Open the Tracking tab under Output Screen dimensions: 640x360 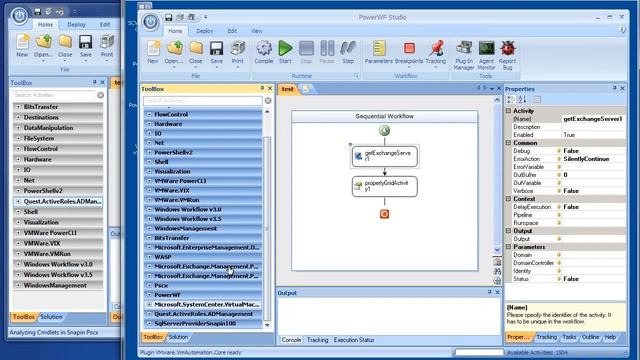[318, 340]
